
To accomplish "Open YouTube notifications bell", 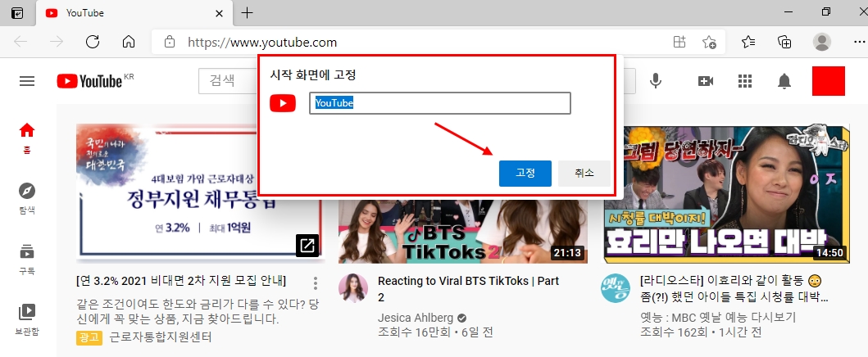I will (x=784, y=81).
